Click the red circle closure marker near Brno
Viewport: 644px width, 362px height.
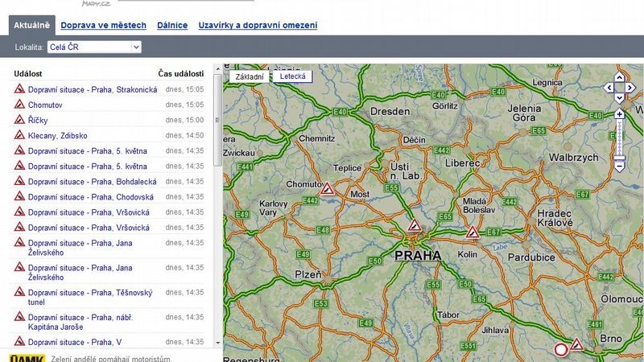[x=561, y=349]
